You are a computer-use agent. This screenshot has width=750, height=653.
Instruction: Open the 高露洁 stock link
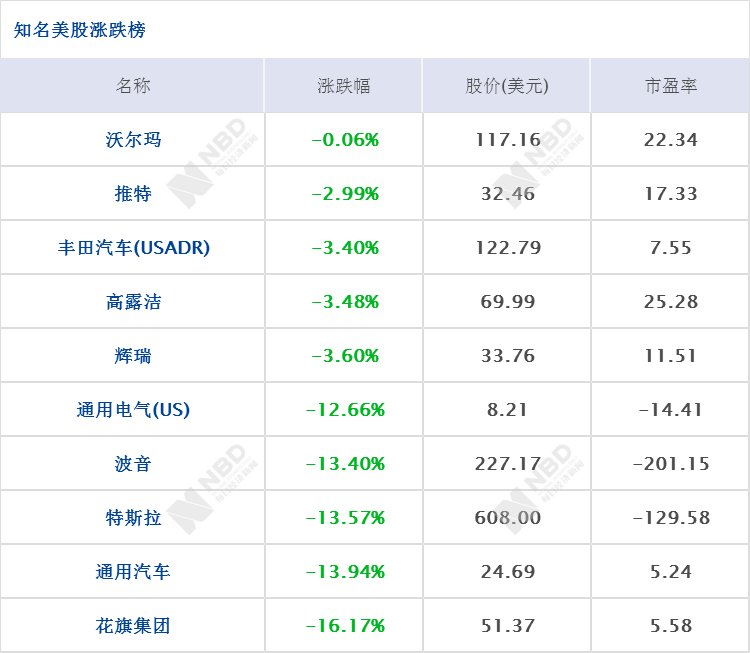[x=133, y=302]
